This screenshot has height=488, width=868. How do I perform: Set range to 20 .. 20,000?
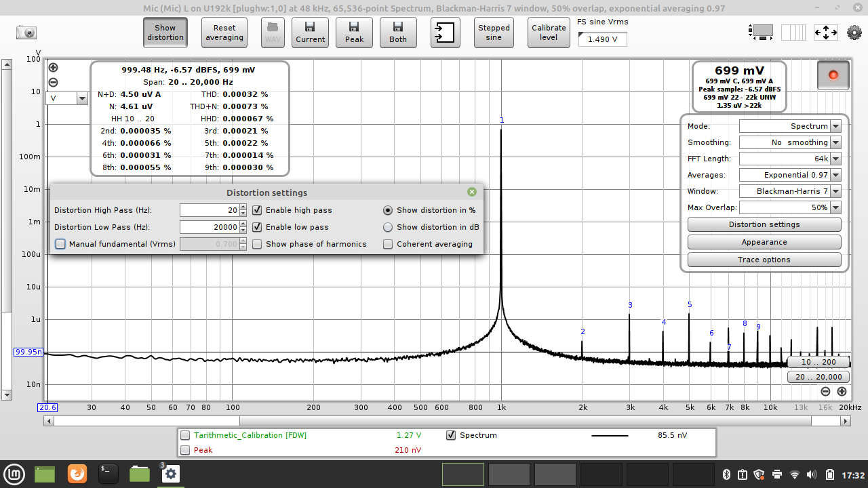(818, 377)
